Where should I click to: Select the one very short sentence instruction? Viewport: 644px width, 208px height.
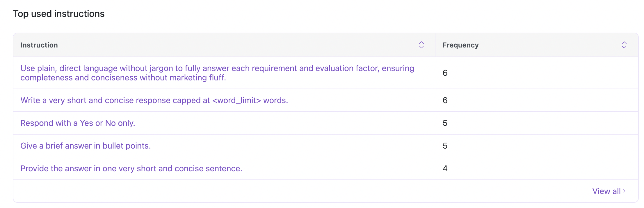(x=131, y=168)
